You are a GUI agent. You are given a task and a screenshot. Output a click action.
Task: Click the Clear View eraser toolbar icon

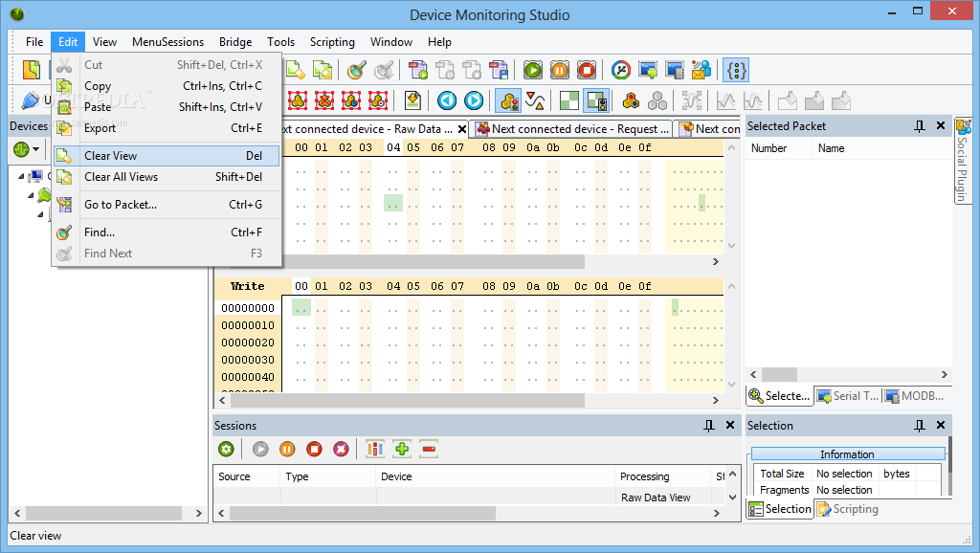pyautogui.click(x=296, y=70)
